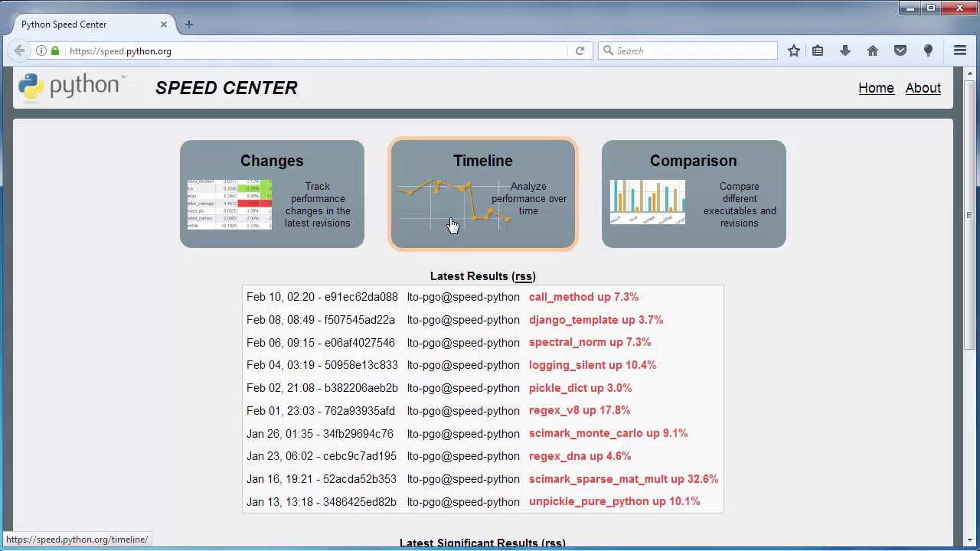
Task: Click scrollbar up arrow
Action: (970, 73)
